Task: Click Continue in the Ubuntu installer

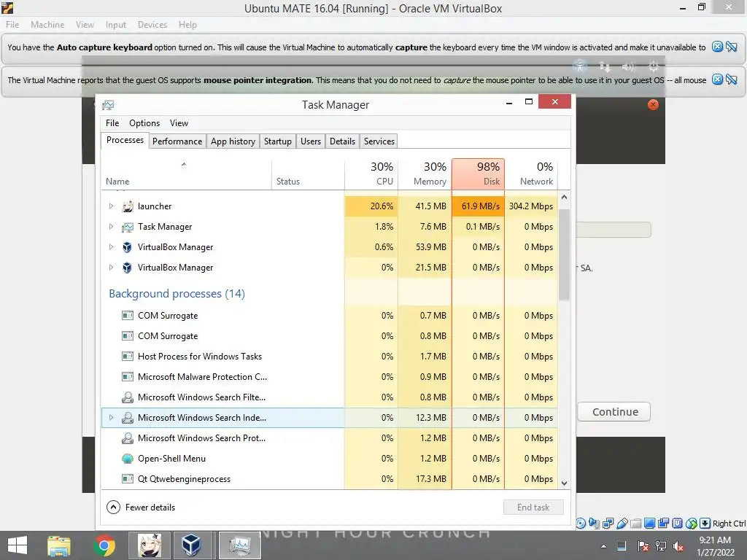Action: 614,412
